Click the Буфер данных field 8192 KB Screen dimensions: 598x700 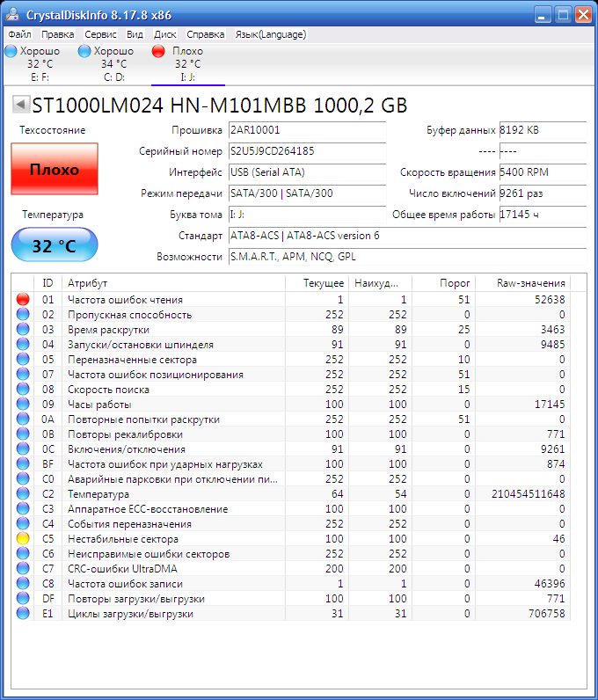point(543,130)
